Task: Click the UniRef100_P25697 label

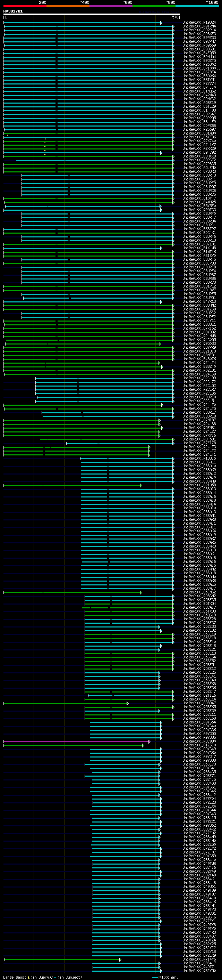Action: 199,130
